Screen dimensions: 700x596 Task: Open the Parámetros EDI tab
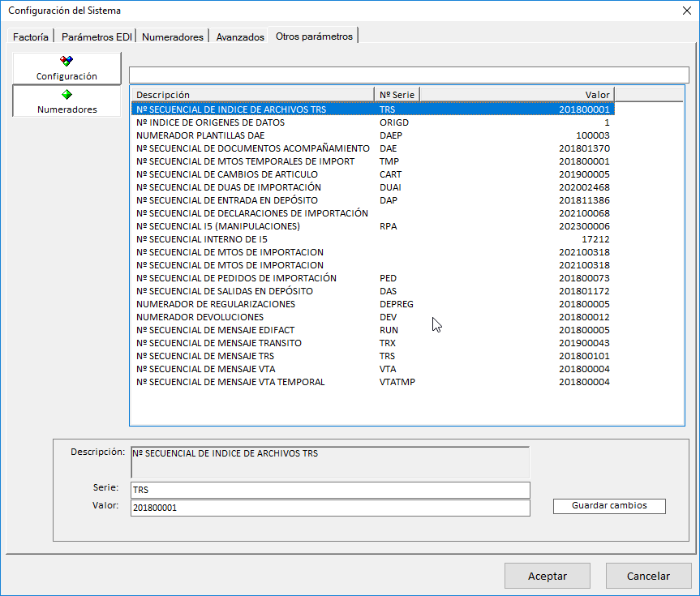(96, 36)
